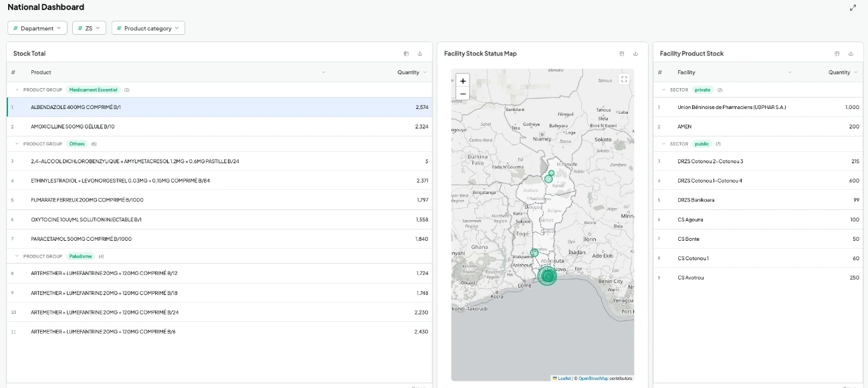
Task: Select the Union Béninoise de Pharmaciens facility
Action: click(x=758, y=107)
